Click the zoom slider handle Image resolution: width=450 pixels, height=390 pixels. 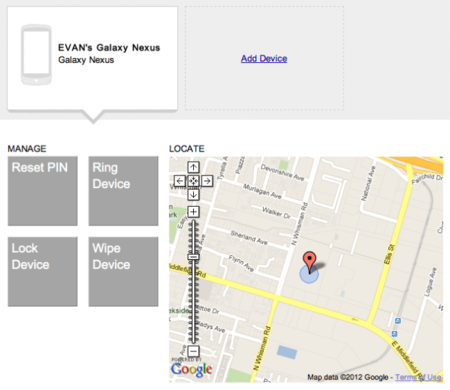(193, 257)
